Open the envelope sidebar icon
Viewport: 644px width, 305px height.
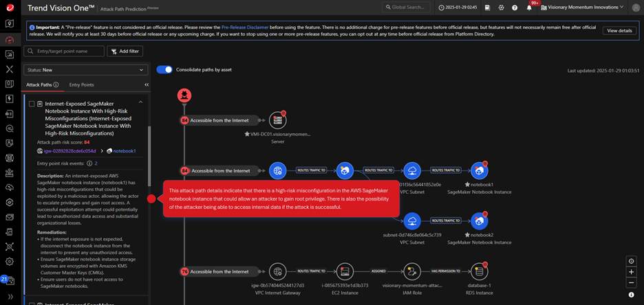click(x=10, y=217)
